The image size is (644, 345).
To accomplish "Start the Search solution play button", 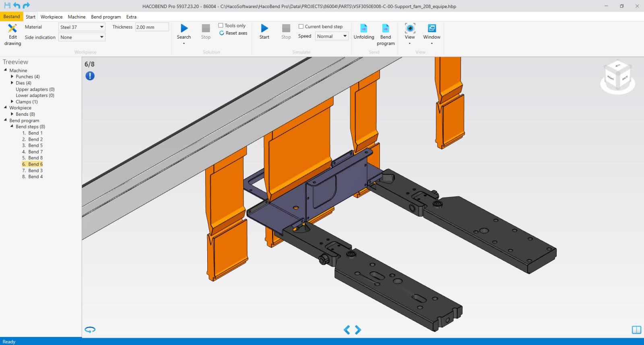I will (184, 28).
